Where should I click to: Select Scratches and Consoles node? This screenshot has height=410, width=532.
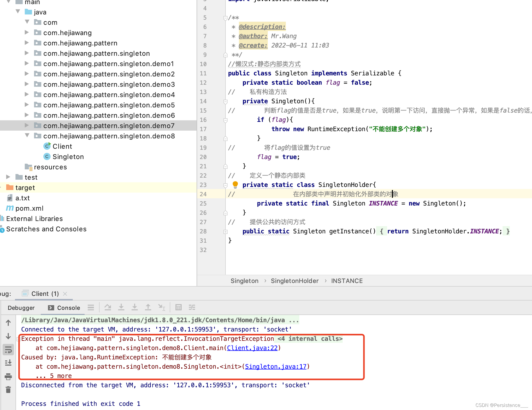[46, 229]
